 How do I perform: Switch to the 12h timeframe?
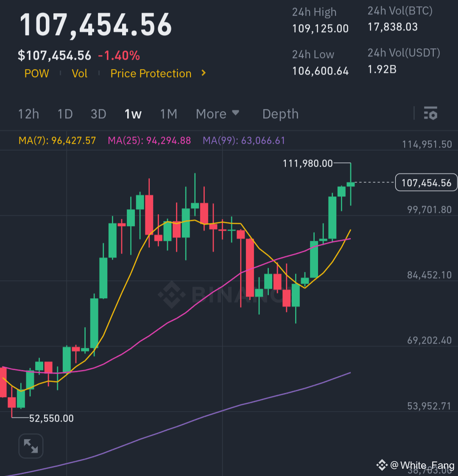coord(28,114)
